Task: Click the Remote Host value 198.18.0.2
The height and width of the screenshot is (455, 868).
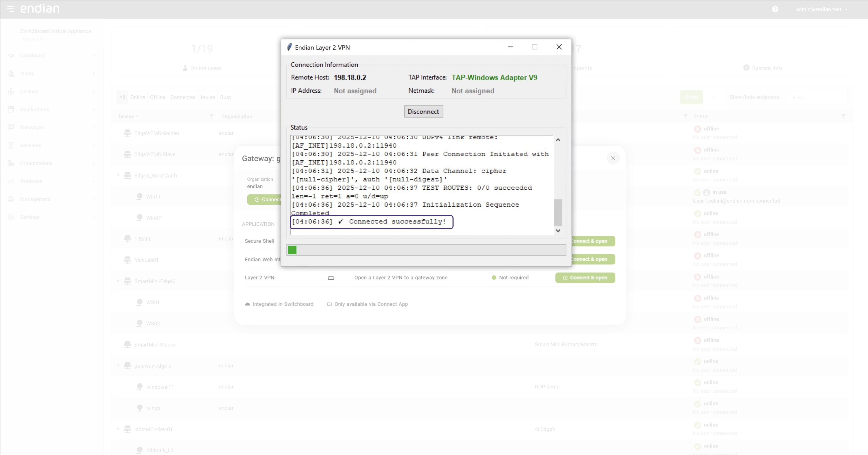Action: click(x=350, y=78)
